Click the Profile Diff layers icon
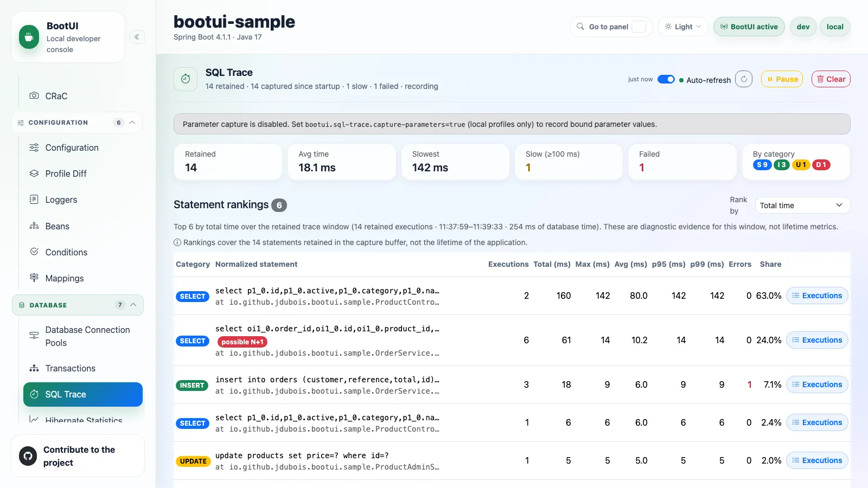Screen dimensions: 868x488 [34, 174]
